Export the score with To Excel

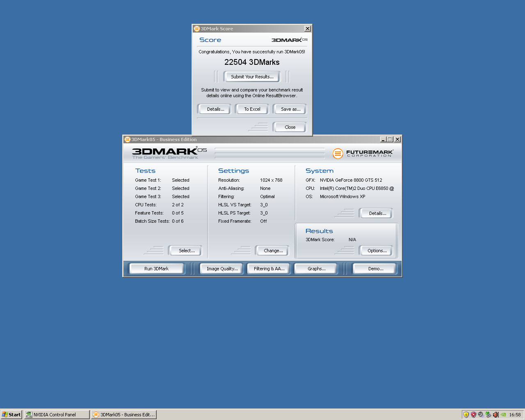(252, 109)
